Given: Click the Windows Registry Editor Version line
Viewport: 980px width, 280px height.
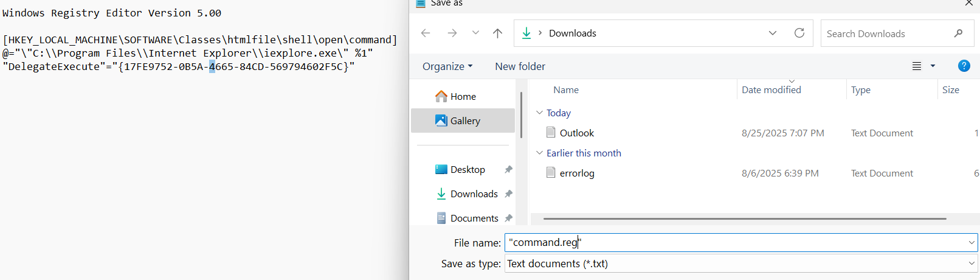Looking at the screenshot, I should click(112, 13).
